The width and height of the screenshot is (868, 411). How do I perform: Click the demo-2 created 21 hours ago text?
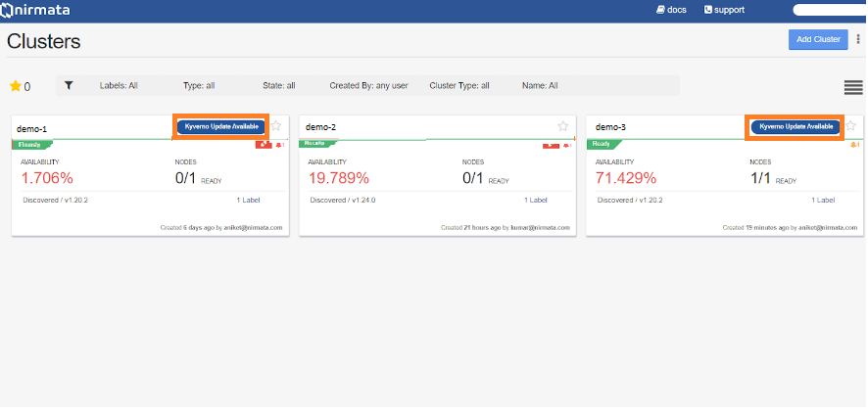click(506, 228)
